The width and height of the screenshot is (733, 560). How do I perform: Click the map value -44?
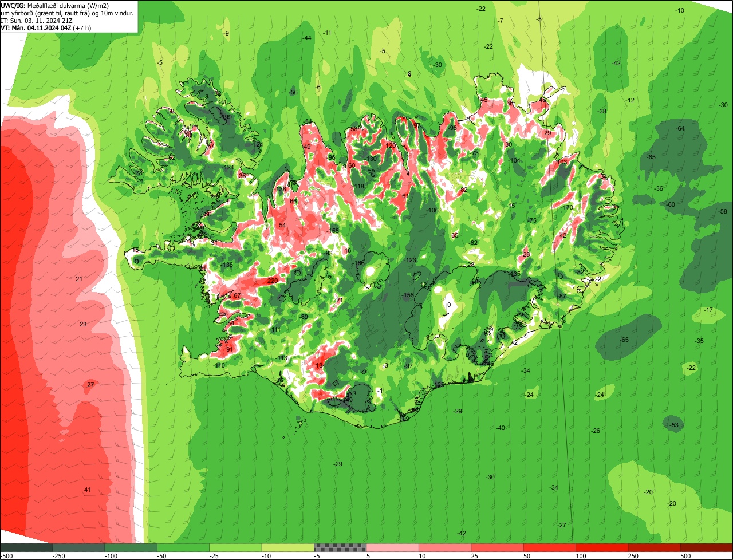[307, 38]
